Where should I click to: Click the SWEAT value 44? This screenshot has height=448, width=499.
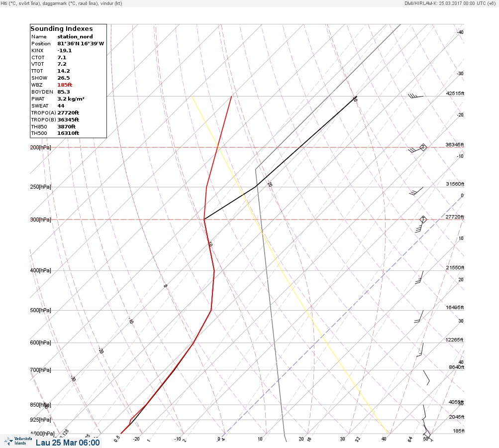61,106
